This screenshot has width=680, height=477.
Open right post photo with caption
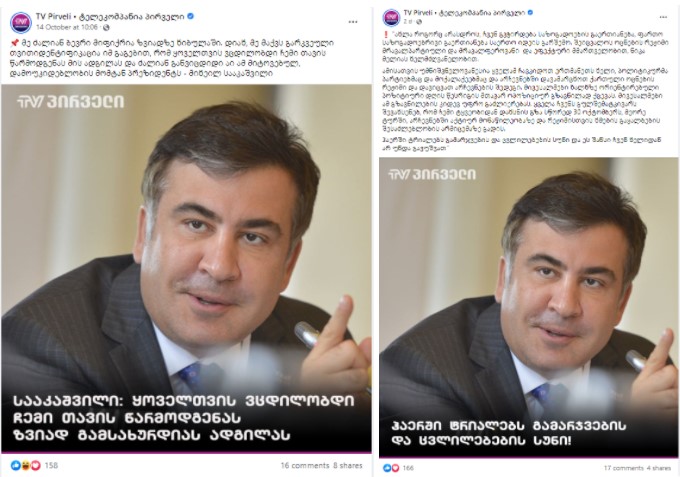tap(528, 307)
